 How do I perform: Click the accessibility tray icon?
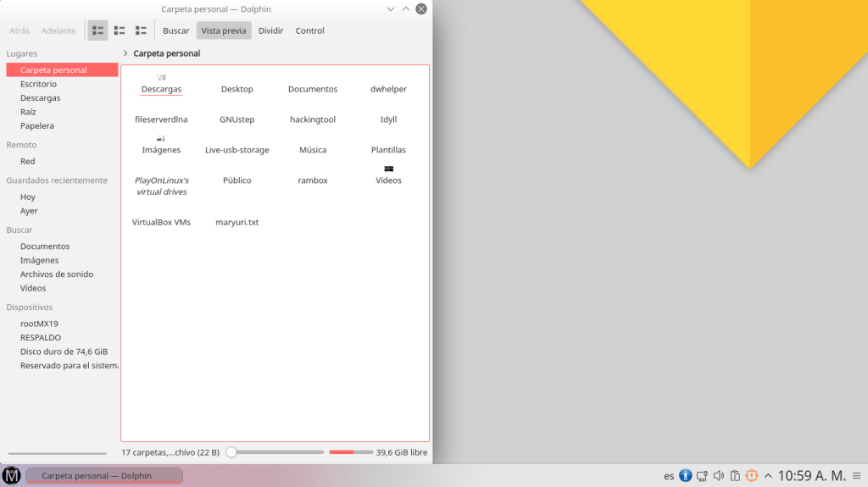(686, 475)
